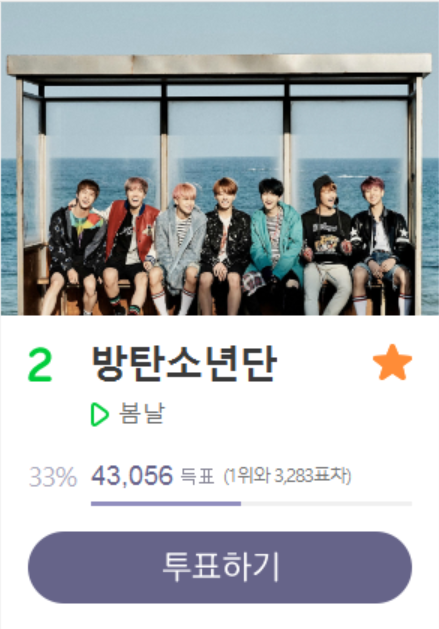Click the 득표 label
Image resolution: width=439 pixels, height=629 pixels.
coord(197,477)
